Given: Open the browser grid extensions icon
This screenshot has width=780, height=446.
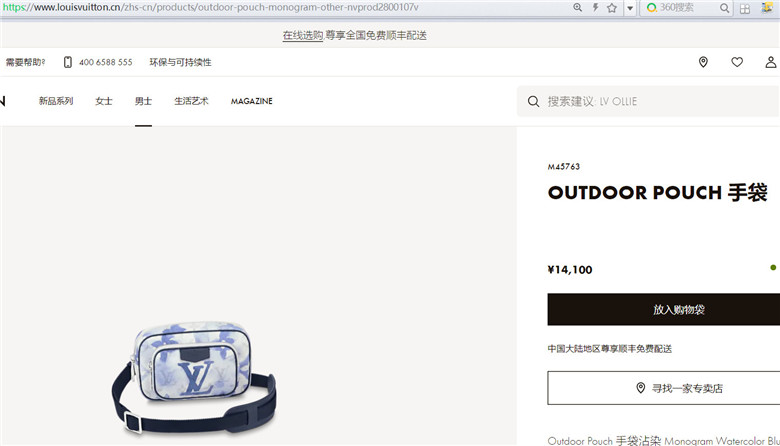Looking at the screenshot, I should click(x=745, y=8).
